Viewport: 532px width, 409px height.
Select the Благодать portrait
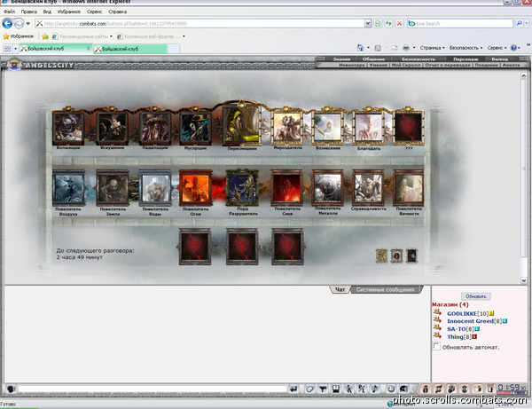368,127
